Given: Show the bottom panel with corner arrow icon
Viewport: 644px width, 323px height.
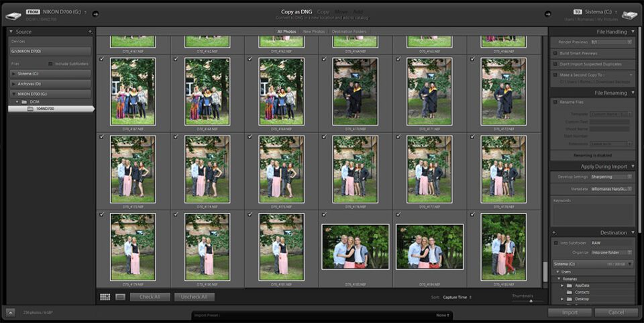Looking at the screenshot, I should pos(11,313).
